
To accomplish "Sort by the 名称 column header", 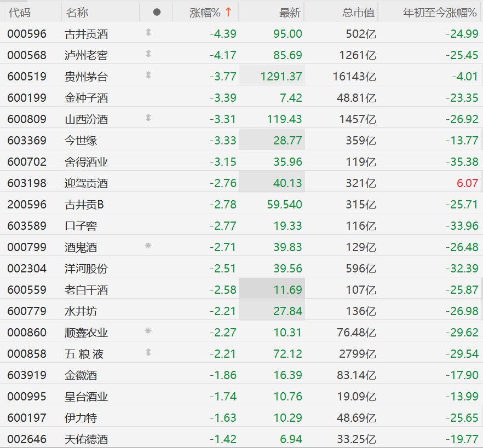I will coord(77,13).
